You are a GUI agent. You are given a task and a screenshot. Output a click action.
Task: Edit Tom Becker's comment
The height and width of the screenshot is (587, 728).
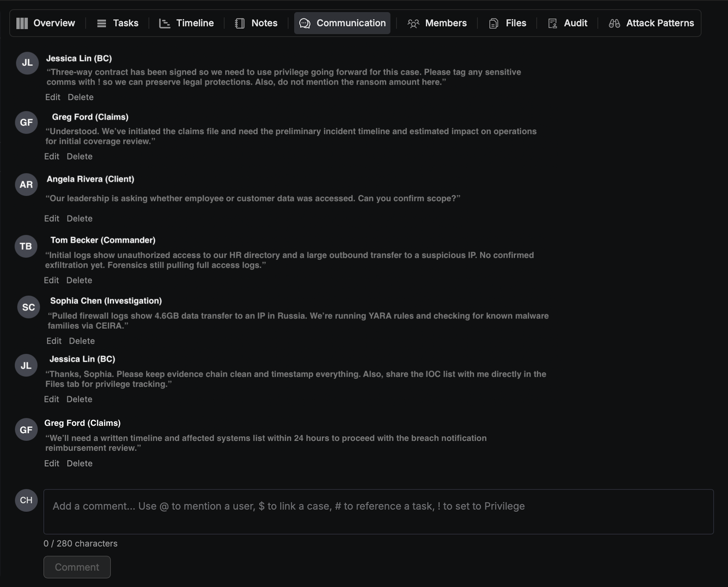tap(51, 280)
